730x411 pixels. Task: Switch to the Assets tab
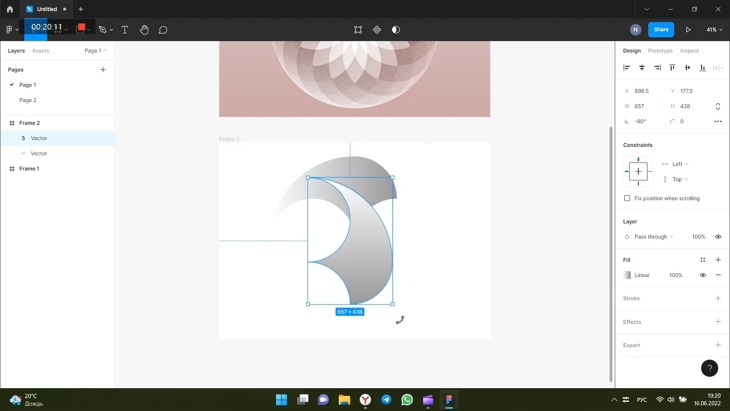tap(40, 50)
